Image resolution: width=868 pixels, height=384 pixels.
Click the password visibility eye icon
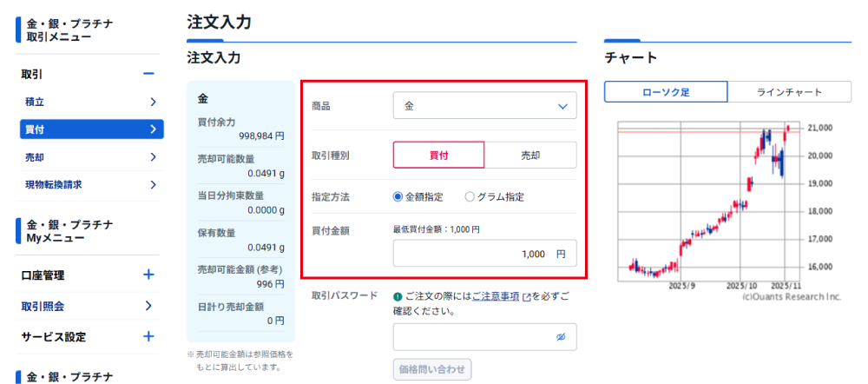[x=561, y=337]
